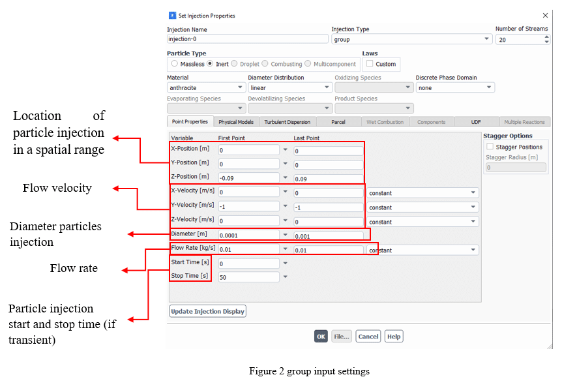Close the Set Injection Properties dialog

point(545,15)
